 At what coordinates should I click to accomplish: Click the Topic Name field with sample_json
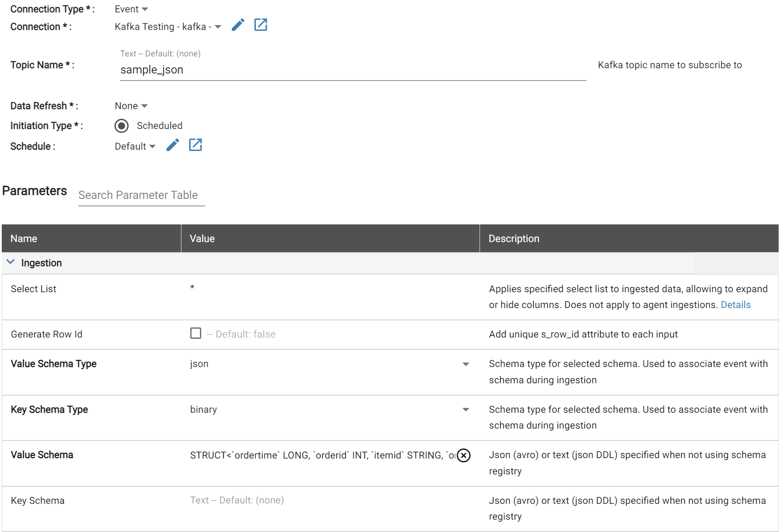(x=353, y=70)
